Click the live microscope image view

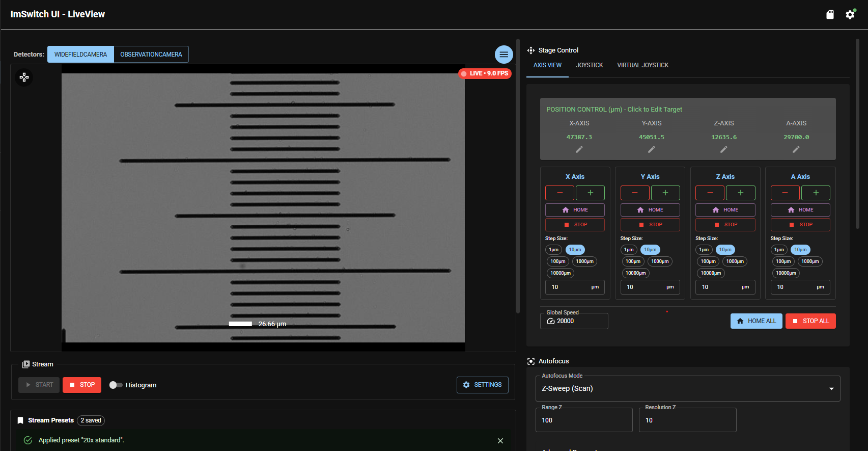coord(263,208)
